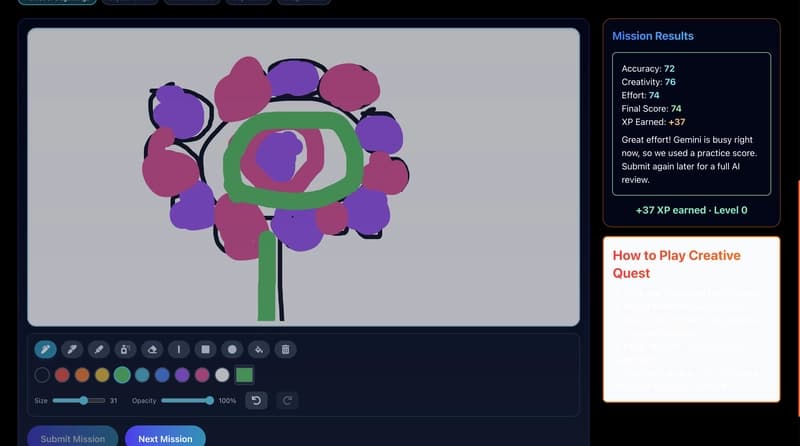Open the square custom color picker

coord(244,375)
